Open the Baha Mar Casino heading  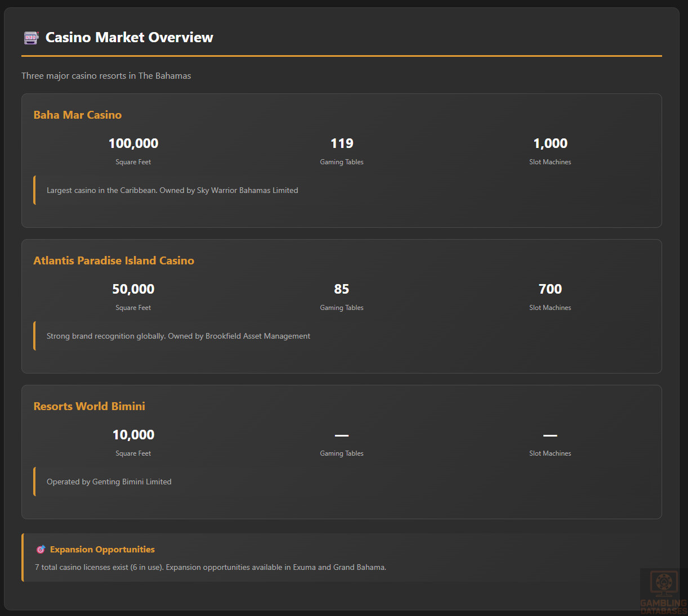(78, 115)
